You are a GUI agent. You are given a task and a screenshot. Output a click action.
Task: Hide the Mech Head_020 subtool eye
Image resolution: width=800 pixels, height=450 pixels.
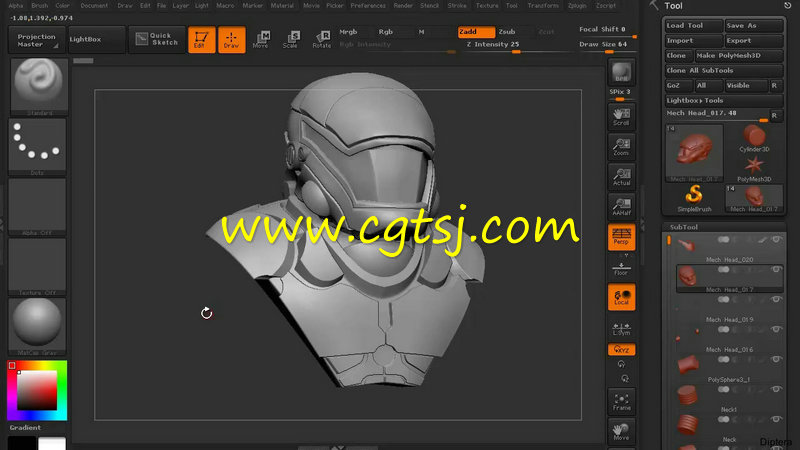pyautogui.click(x=776, y=239)
